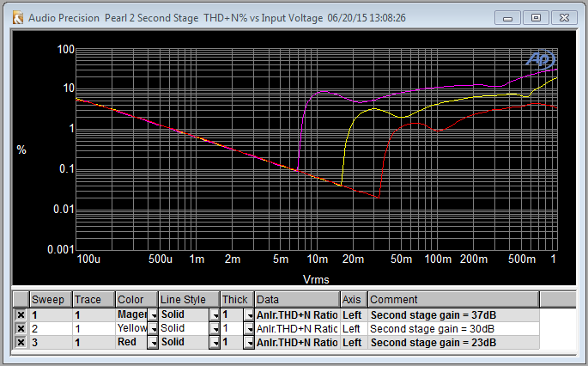Uncheck sweep 2 visibility checkbox
The width and height of the screenshot is (588, 366).
click(x=21, y=329)
